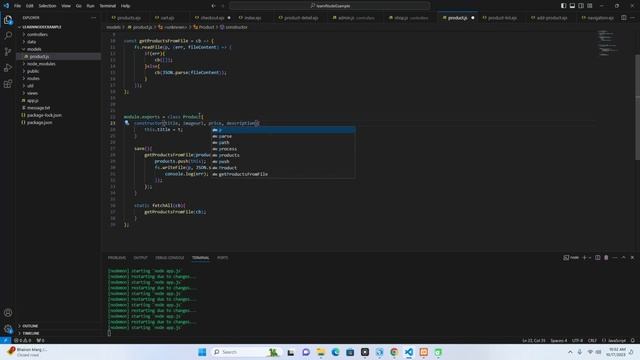Image resolution: width=640 pixels, height=360 pixels.
Task: Open Microsoft Edge from taskbar
Action: (336, 352)
